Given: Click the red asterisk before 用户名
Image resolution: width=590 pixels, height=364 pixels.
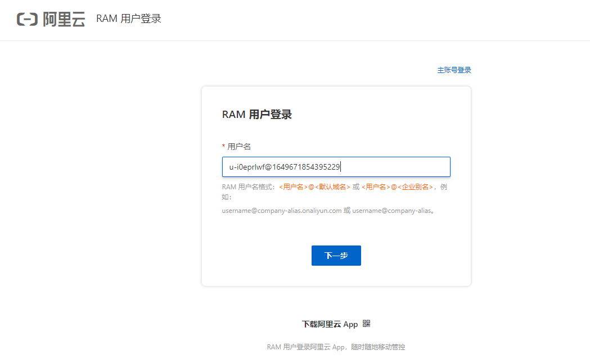Looking at the screenshot, I should tap(224, 147).
